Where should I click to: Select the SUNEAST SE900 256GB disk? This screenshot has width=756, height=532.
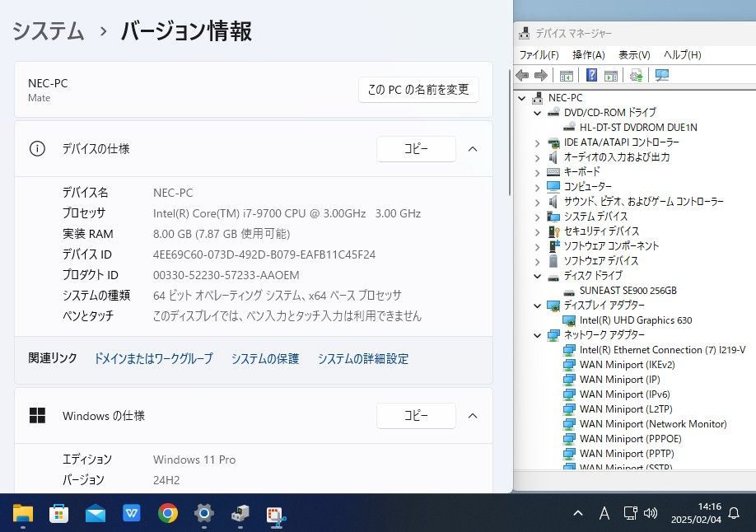pyautogui.click(x=628, y=291)
